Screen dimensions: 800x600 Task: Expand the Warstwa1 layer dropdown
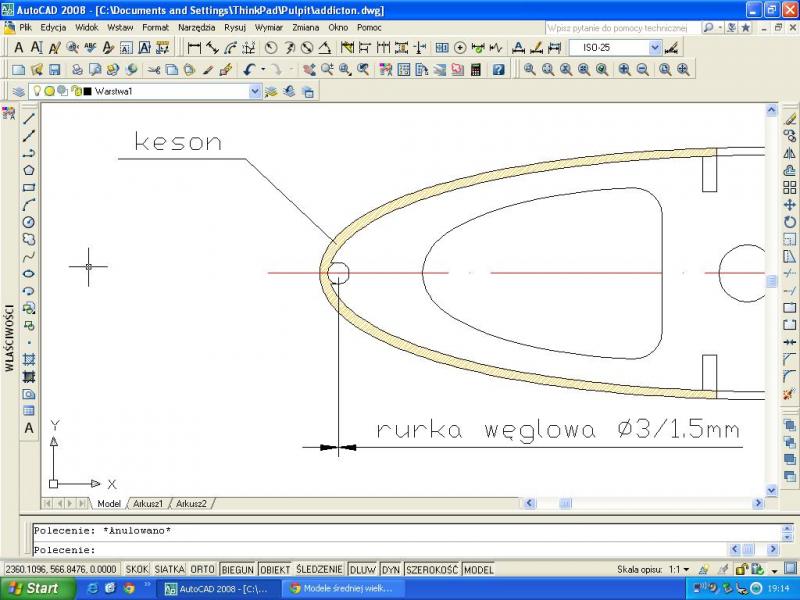255,91
